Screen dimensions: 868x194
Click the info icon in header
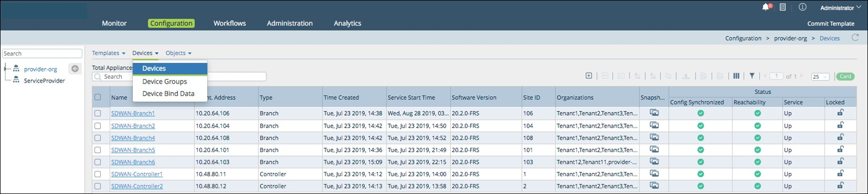pyautogui.click(x=802, y=7)
